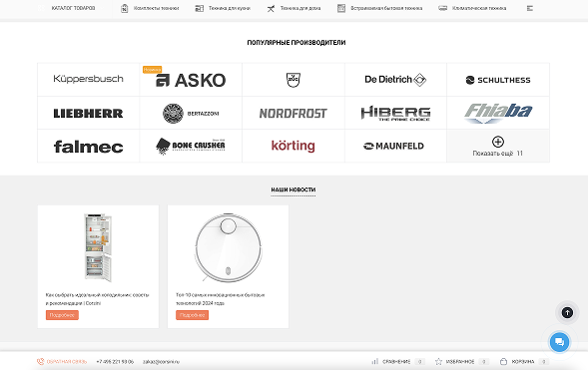Open the Liebherr brand tile

(x=88, y=113)
